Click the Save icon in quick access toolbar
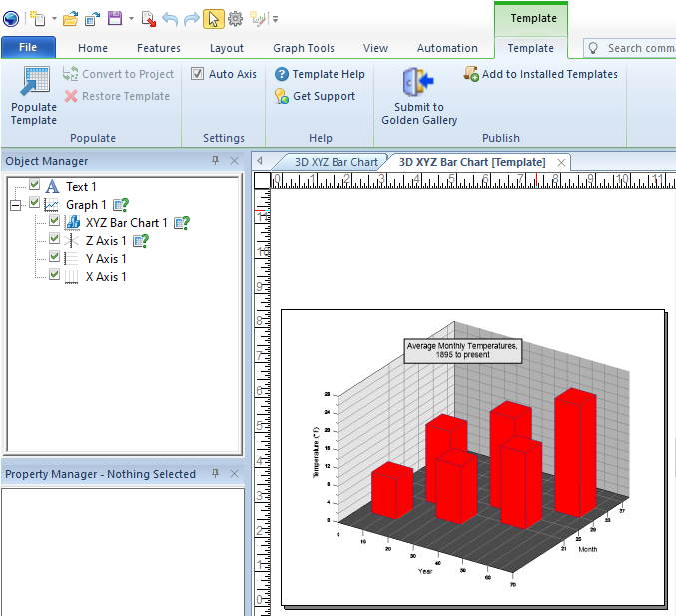Image resolution: width=676 pixels, height=616 pixels. [115, 18]
